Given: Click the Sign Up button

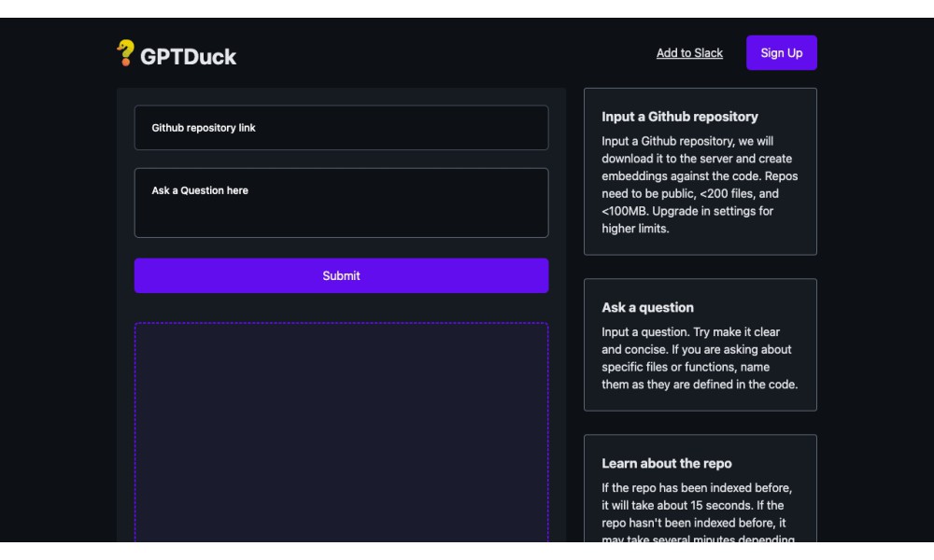Looking at the screenshot, I should 781,53.
